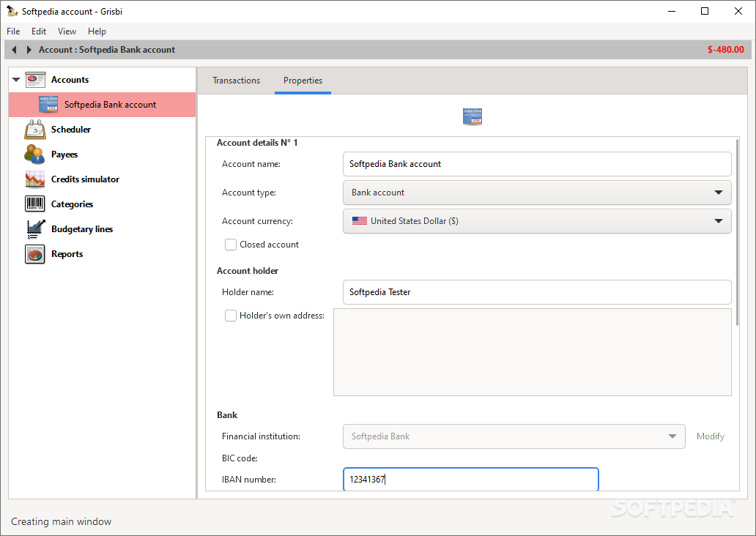Open the Credits simulator chart icon
The height and width of the screenshot is (536, 756).
click(x=35, y=179)
